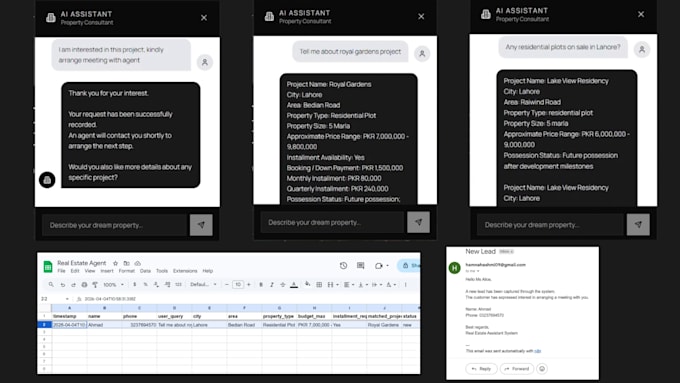Select cell containing 'Royal Gardens'

coord(384,324)
